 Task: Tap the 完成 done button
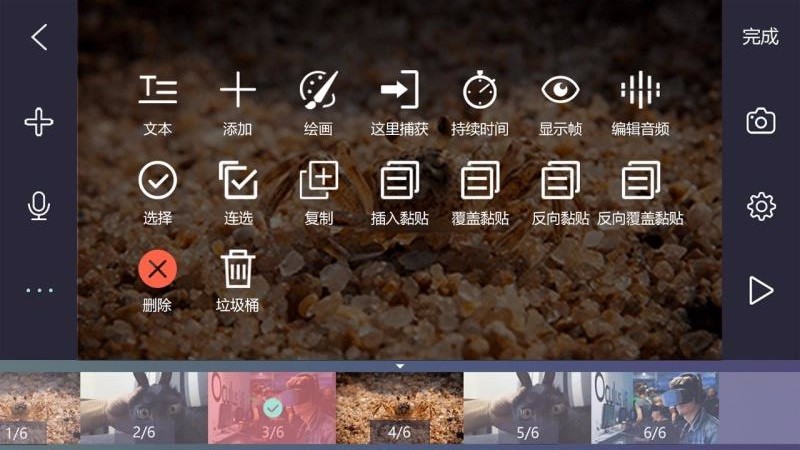pyautogui.click(x=760, y=37)
